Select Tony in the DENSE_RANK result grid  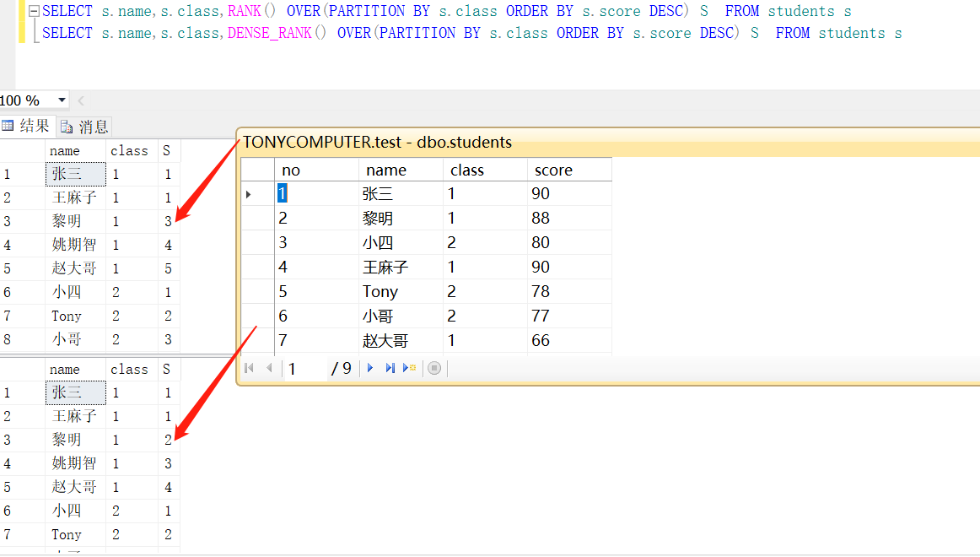coord(76,534)
